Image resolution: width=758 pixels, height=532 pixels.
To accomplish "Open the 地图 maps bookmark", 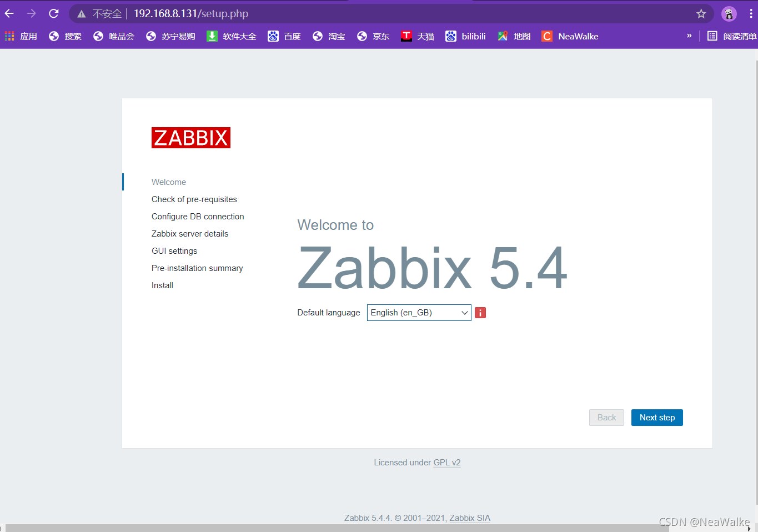I will (x=514, y=36).
